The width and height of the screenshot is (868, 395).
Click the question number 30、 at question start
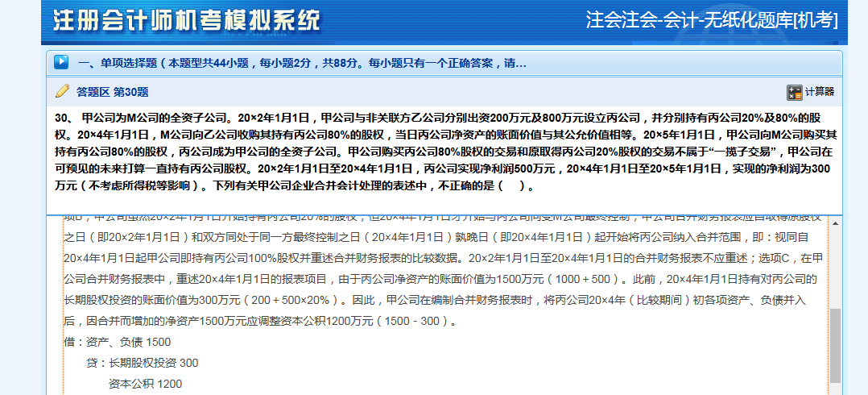64,118
